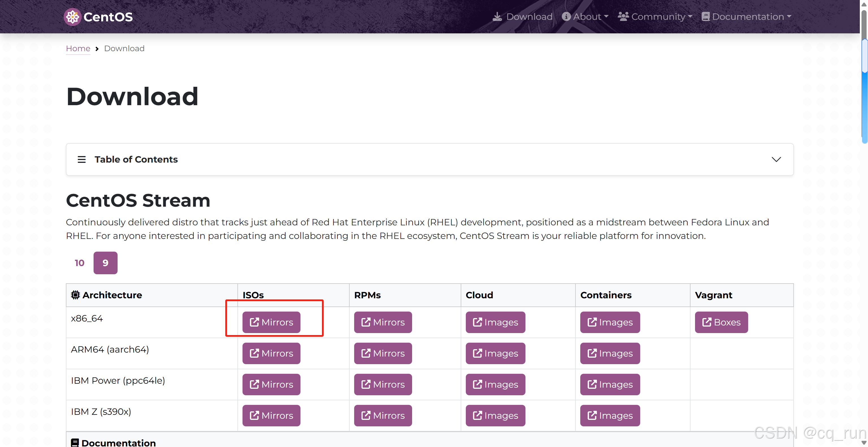Click the download icon in navbar
Viewport: 868px width, 447px height.
click(497, 16)
